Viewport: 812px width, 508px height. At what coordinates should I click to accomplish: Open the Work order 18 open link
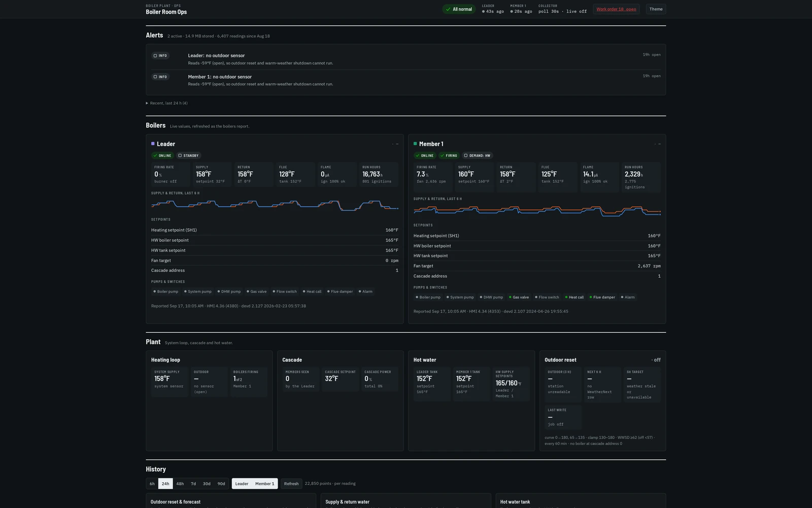coord(616,9)
